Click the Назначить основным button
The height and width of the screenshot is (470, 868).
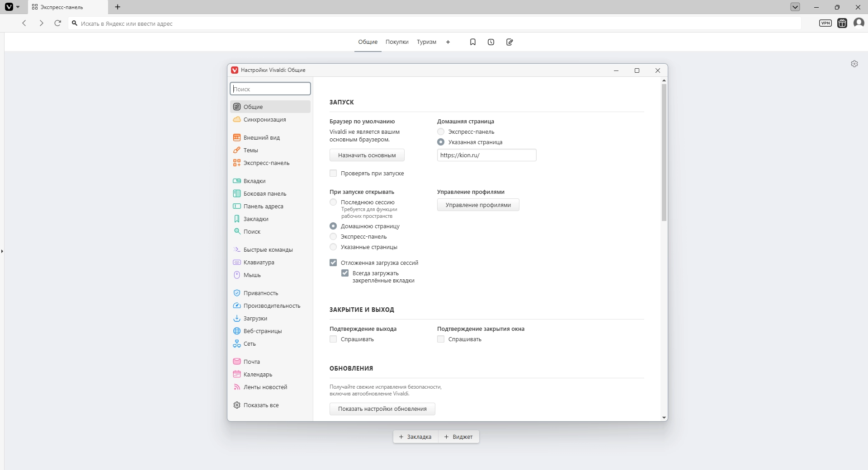pos(367,155)
